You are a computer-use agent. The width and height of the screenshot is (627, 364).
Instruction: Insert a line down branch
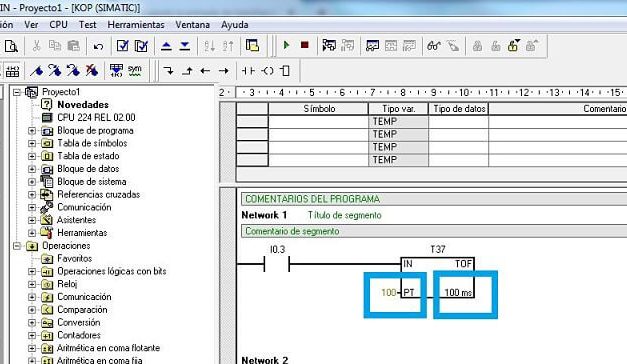point(169,71)
